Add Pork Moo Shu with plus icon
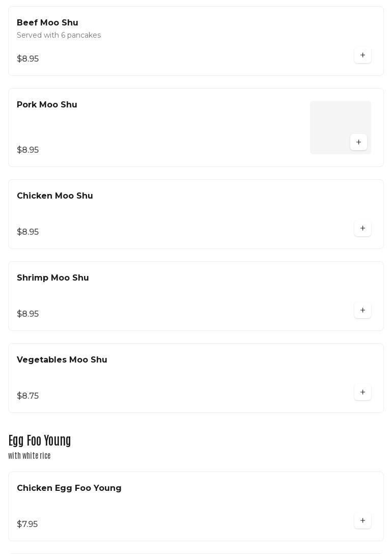 pyautogui.click(x=358, y=142)
